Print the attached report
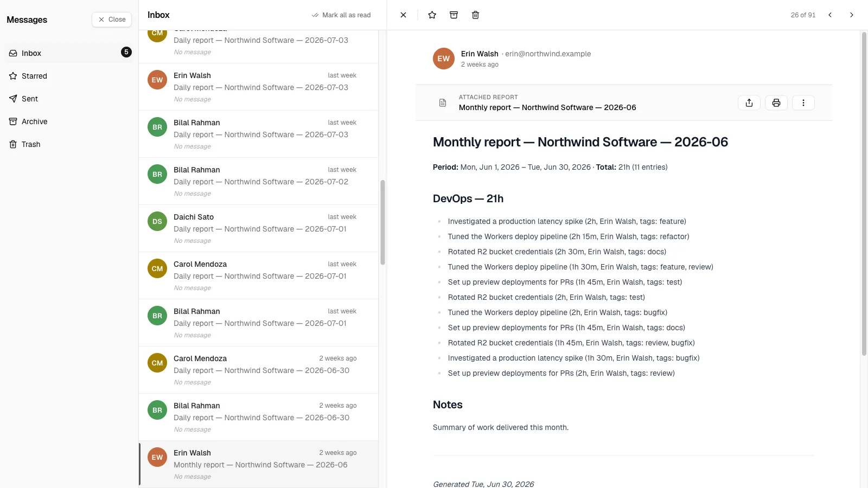The height and width of the screenshot is (488, 868). click(776, 102)
